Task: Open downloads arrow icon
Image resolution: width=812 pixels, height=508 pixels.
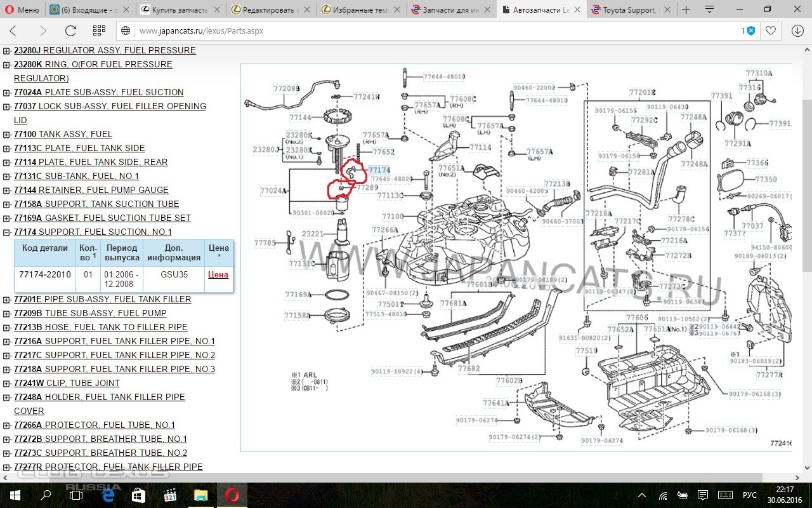Action: [x=797, y=30]
